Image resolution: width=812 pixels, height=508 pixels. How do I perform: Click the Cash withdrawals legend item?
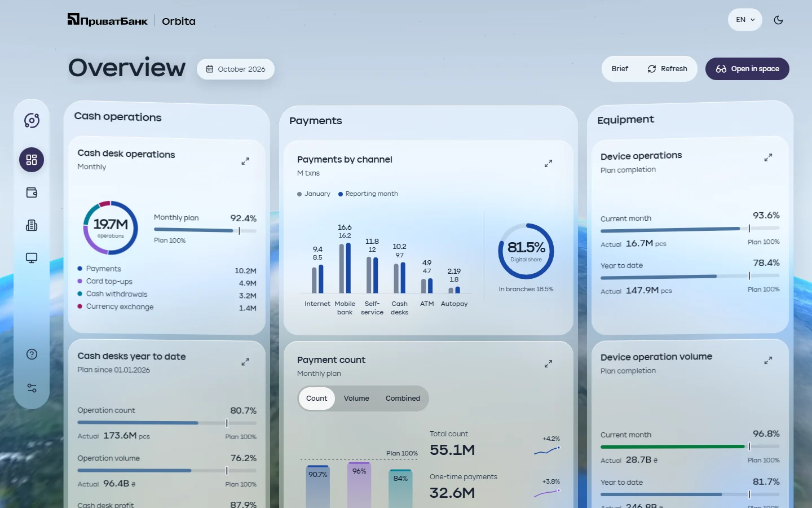point(112,294)
